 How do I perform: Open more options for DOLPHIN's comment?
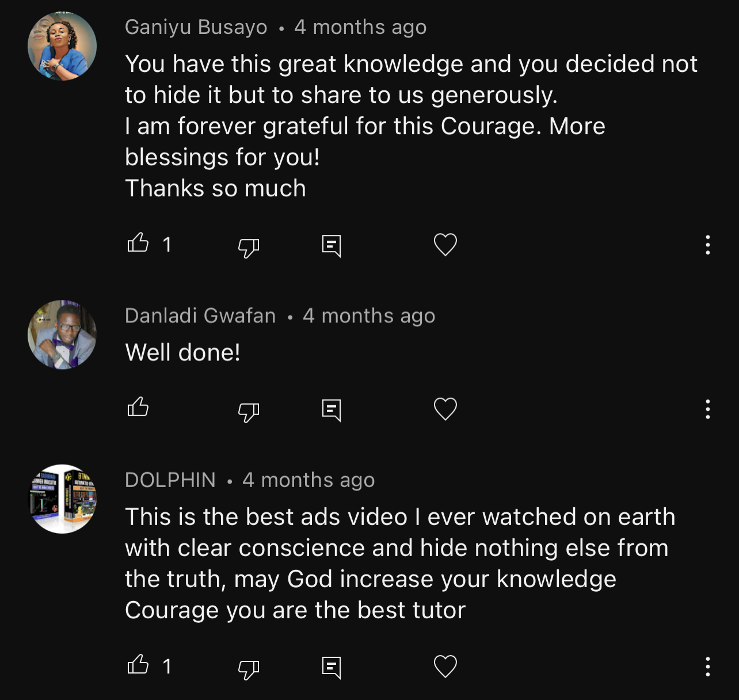coord(707,666)
